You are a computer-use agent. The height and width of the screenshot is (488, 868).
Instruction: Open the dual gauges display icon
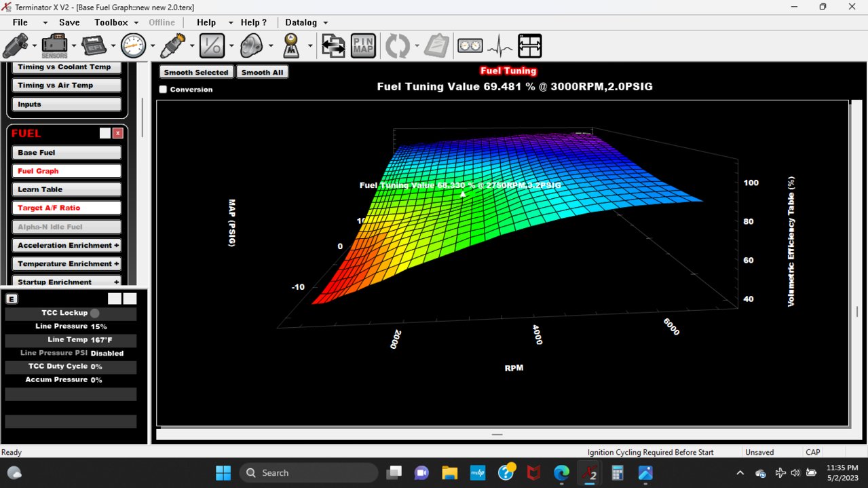click(x=470, y=46)
